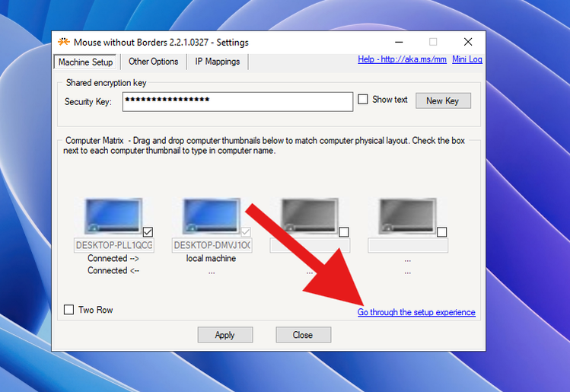570x392 pixels.
Task: Select the Machine Setup tab
Action: coord(85,62)
